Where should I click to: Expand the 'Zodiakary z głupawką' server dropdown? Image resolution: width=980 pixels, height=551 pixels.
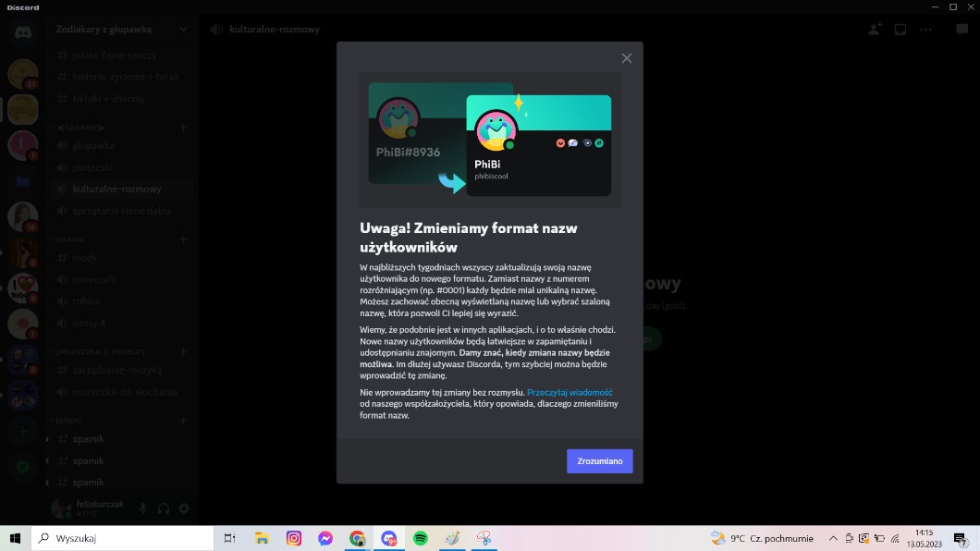[183, 30]
